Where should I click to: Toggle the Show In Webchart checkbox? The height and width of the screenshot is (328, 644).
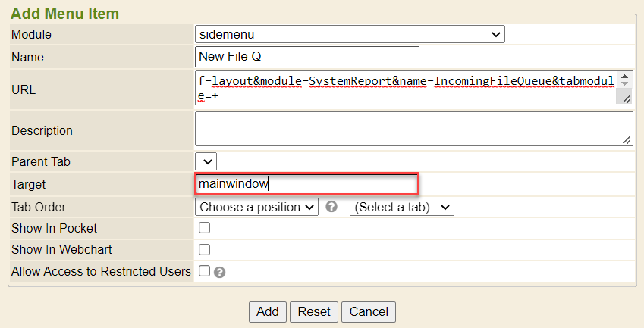204,249
